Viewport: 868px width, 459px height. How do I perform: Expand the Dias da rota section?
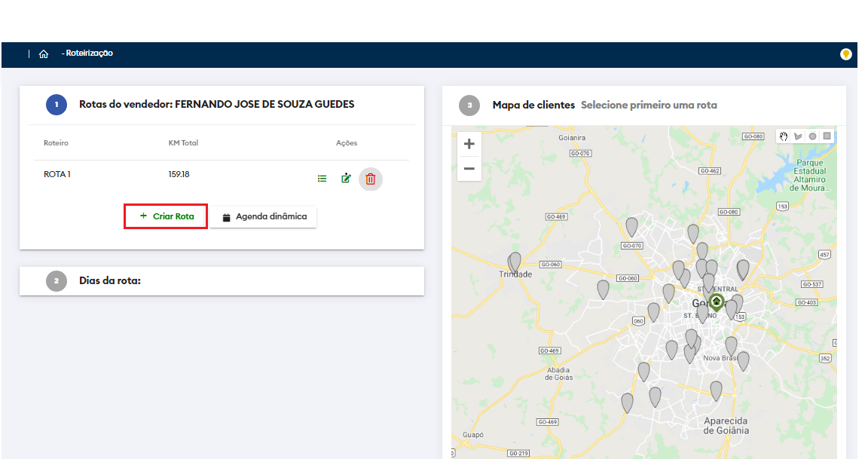click(x=110, y=280)
